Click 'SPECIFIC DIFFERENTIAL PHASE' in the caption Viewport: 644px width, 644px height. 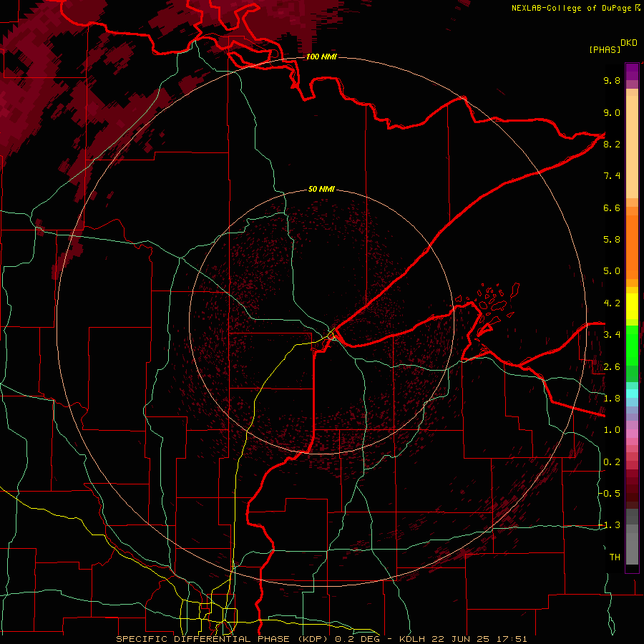[202, 639]
